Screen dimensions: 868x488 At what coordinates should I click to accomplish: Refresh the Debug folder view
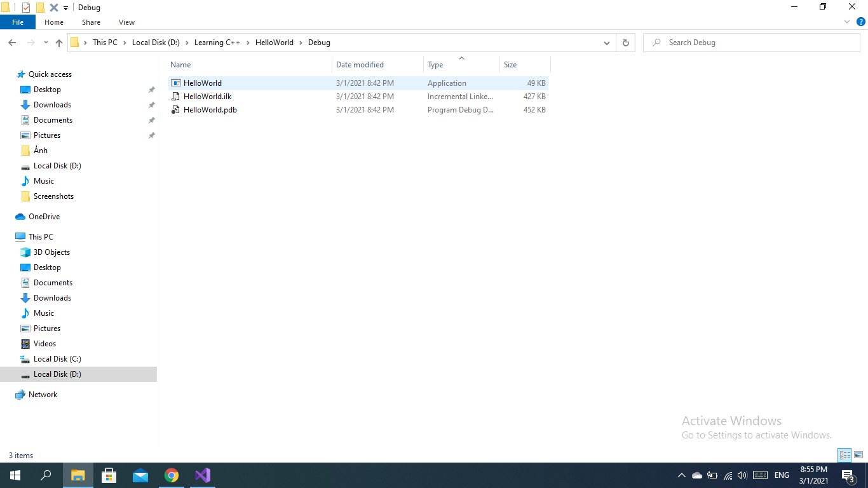click(x=625, y=43)
